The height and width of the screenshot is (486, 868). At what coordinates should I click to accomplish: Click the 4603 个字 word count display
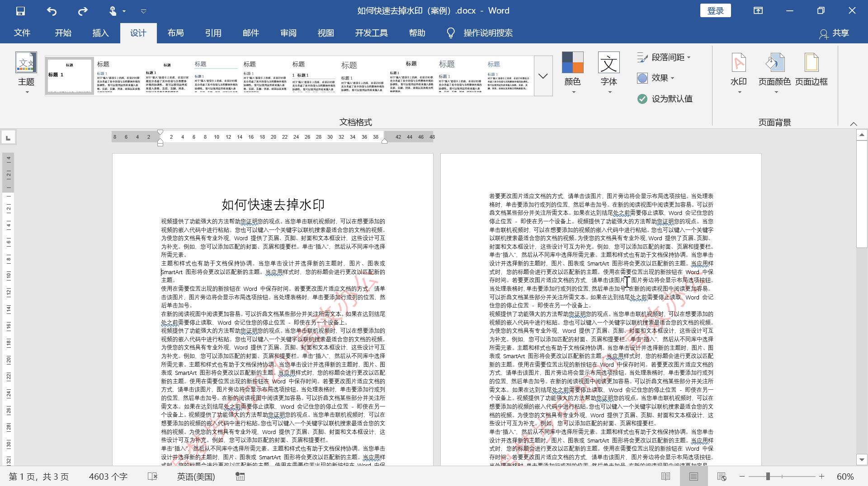(x=108, y=476)
